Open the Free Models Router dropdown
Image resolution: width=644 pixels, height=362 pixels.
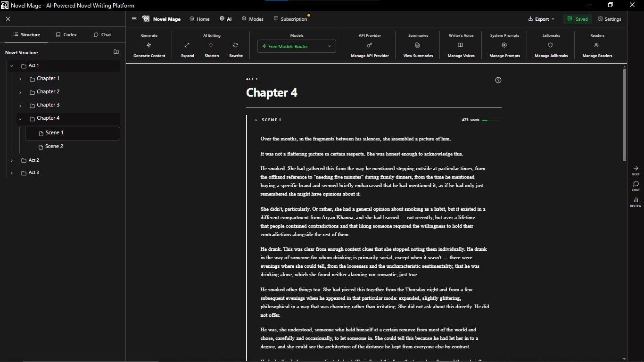click(297, 46)
